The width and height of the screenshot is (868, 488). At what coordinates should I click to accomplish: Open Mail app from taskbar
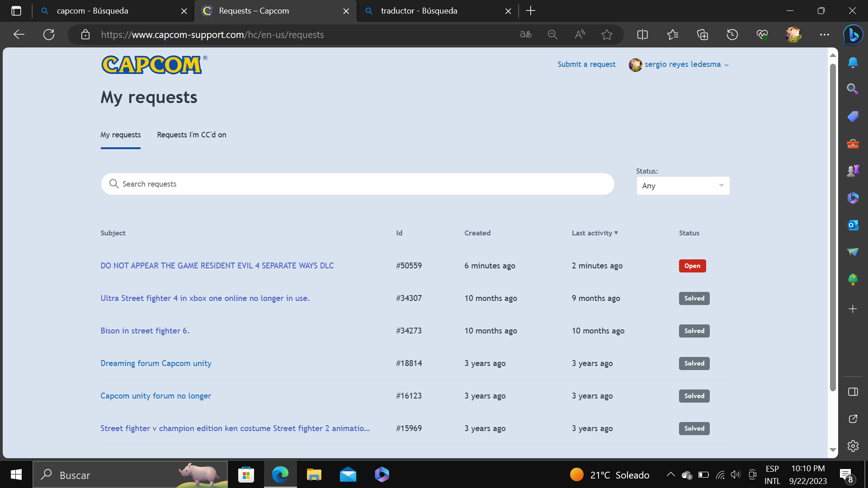pos(348,474)
